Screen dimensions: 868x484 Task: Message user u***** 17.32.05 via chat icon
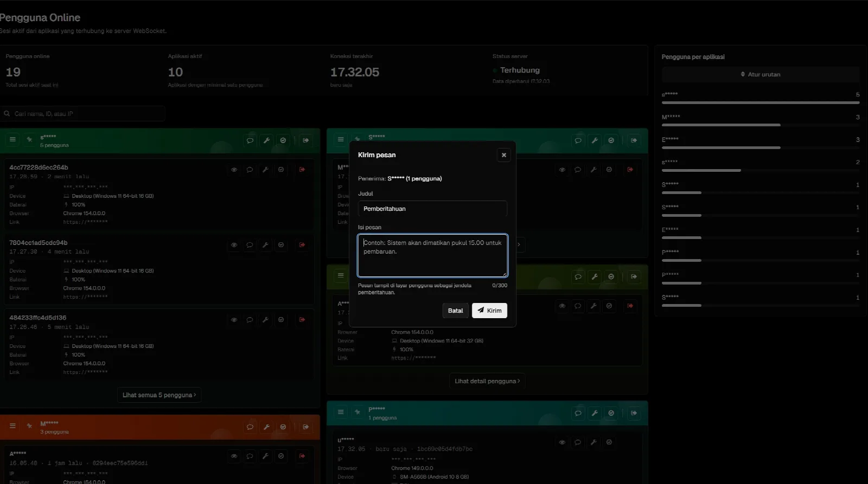[x=578, y=442]
